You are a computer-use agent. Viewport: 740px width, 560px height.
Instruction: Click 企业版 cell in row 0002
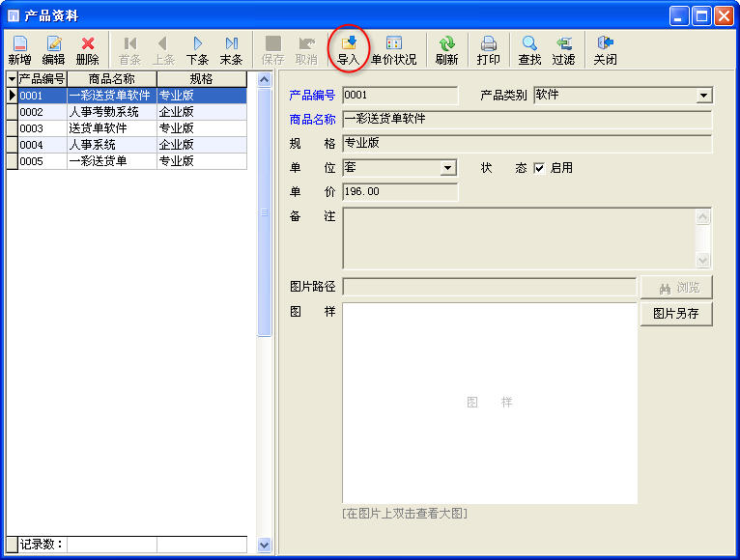tap(202, 112)
